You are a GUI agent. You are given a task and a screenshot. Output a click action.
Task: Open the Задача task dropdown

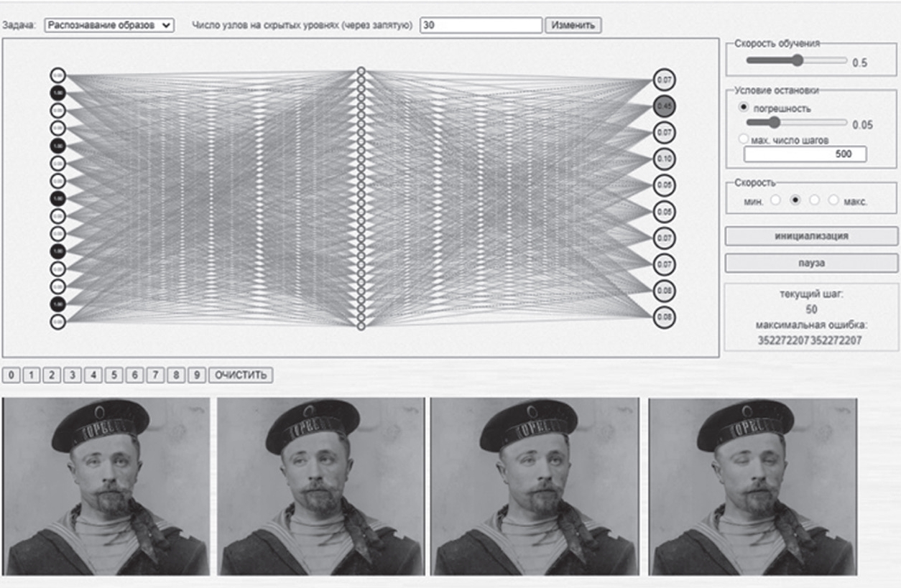click(x=108, y=25)
